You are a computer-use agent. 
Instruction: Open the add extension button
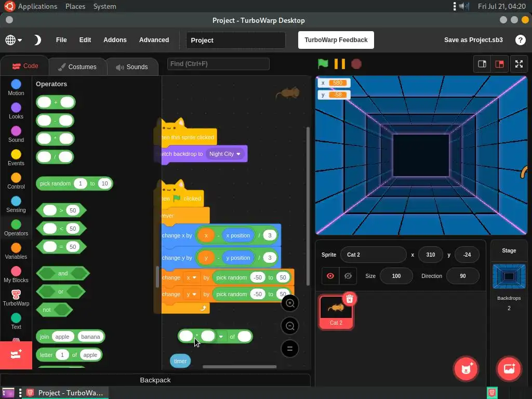pyautogui.click(x=16, y=355)
